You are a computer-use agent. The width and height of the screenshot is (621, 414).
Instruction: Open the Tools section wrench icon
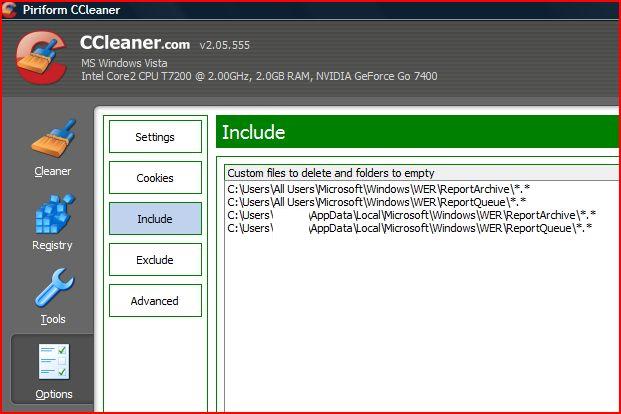point(54,288)
